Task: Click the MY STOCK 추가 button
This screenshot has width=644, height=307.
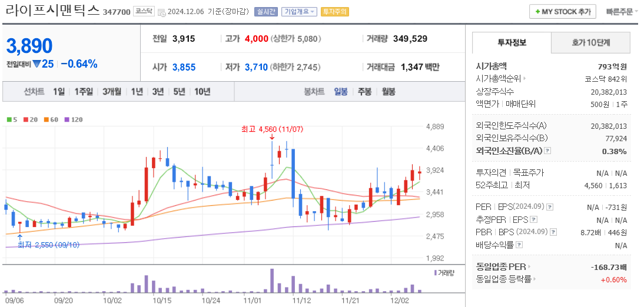Action: coord(562,12)
